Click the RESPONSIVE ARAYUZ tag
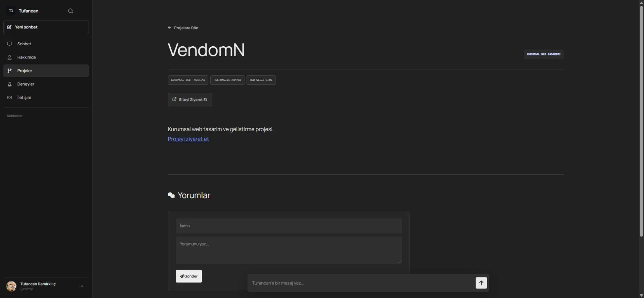This screenshot has width=644, height=298. click(x=227, y=80)
